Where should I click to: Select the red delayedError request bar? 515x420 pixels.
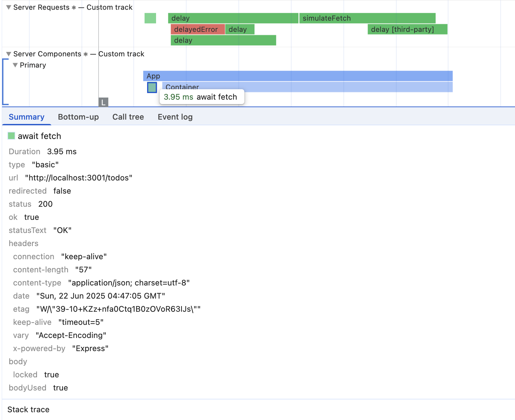click(198, 30)
